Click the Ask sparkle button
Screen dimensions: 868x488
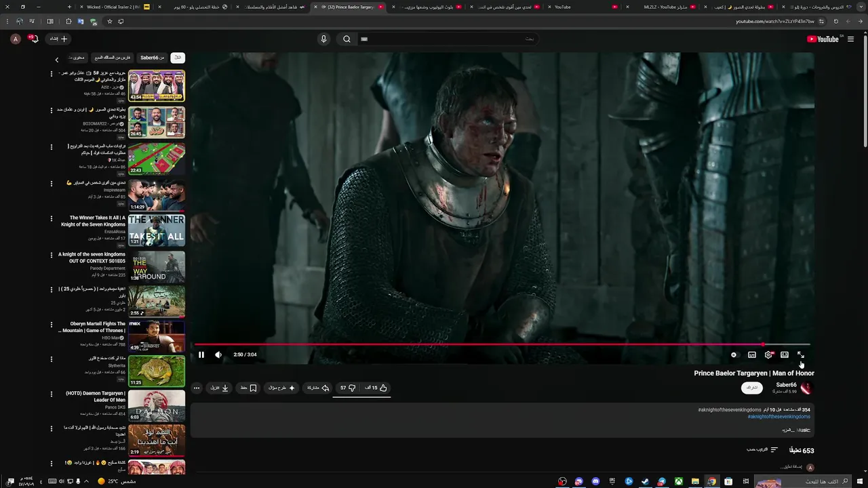(281, 388)
